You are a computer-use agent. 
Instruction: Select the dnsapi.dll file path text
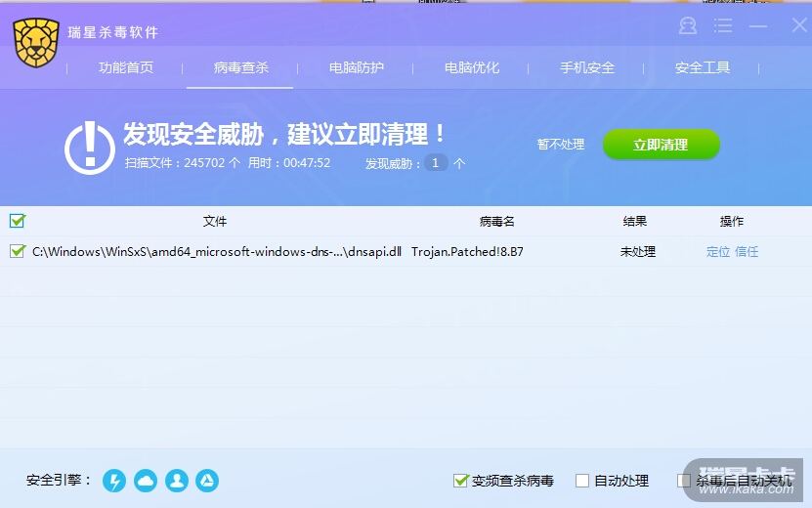coord(217,252)
